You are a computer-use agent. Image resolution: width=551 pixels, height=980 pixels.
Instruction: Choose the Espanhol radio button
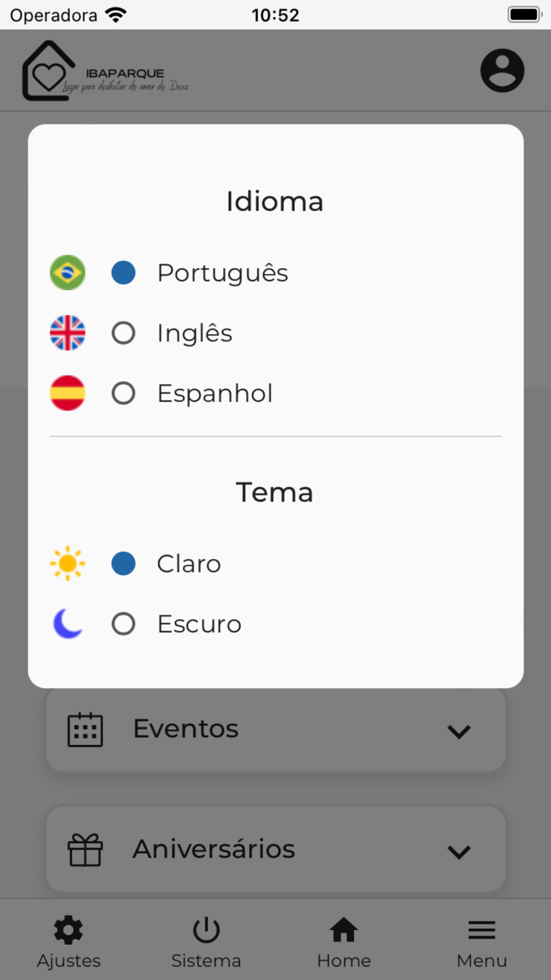pyautogui.click(x=123, y=393)
